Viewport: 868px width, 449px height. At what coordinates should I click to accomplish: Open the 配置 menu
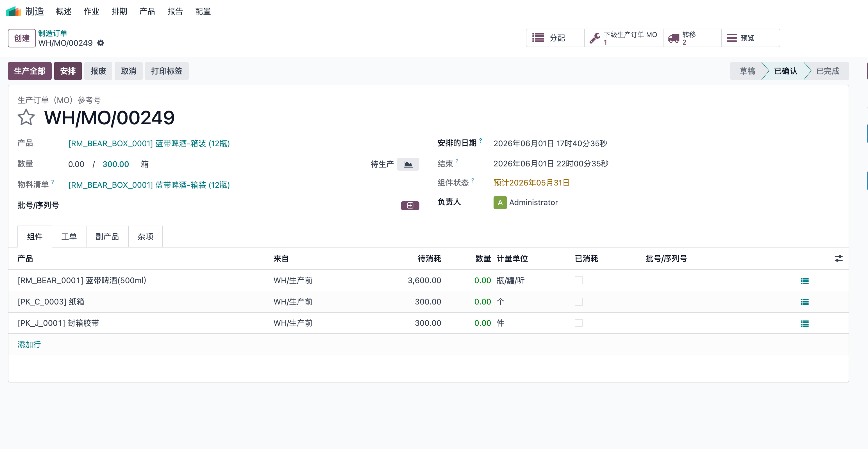[x=203, y=12]
